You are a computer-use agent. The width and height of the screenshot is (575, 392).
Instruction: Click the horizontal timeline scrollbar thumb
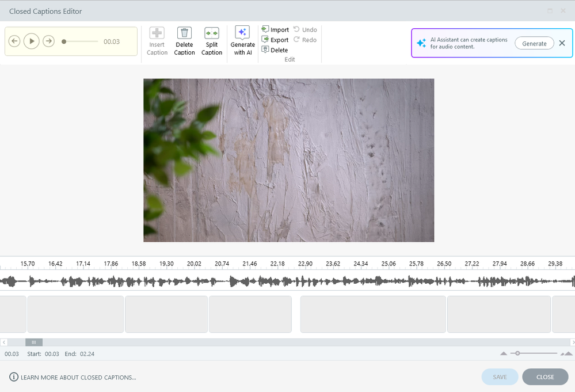33,342
